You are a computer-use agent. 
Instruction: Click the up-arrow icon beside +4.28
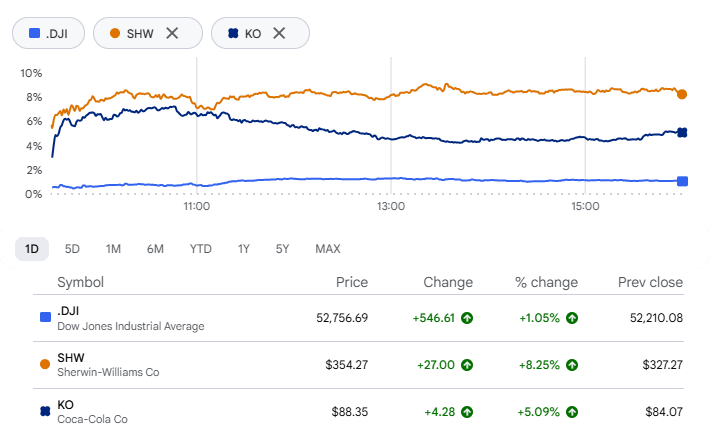click(467, 412)
